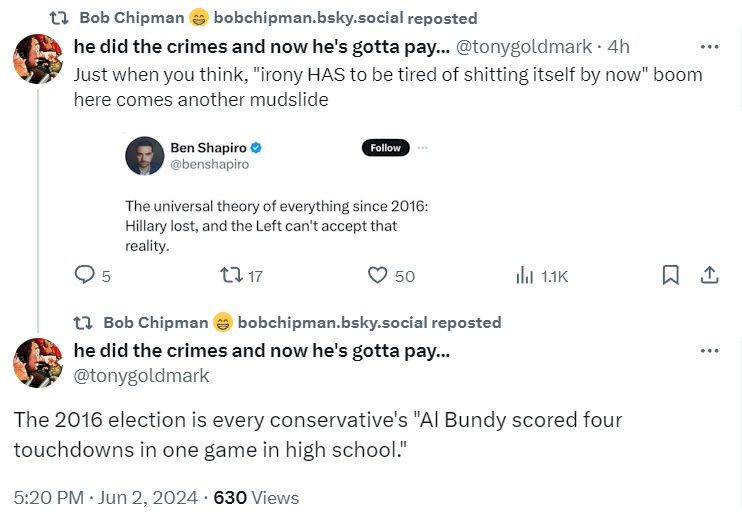Open three-dot menu beside Follow button
This screenshot has height=516, width=742.
(x=422, y=148)
